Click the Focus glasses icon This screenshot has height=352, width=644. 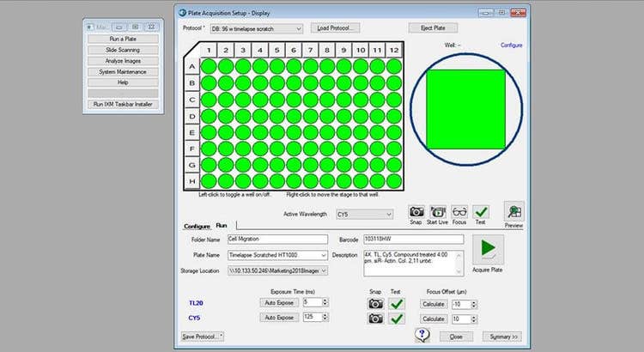pos(459,212)
